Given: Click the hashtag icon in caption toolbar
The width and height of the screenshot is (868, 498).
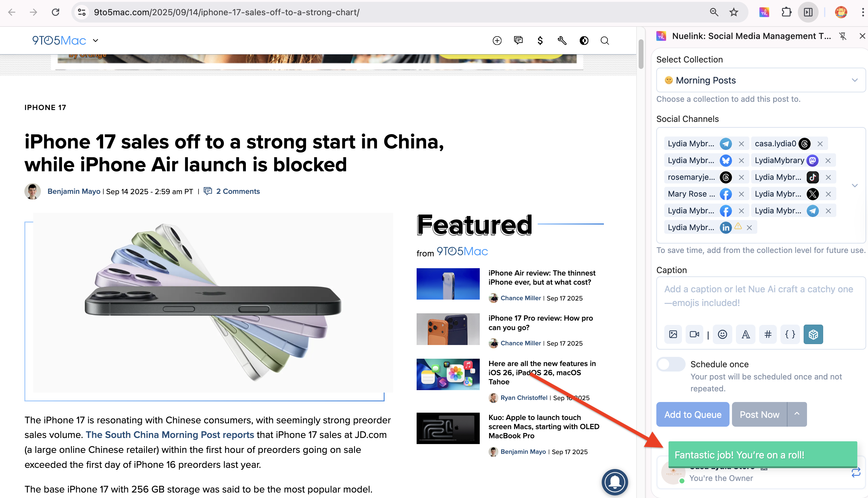Looking at the screenshot, I should (x=768, y=334).
